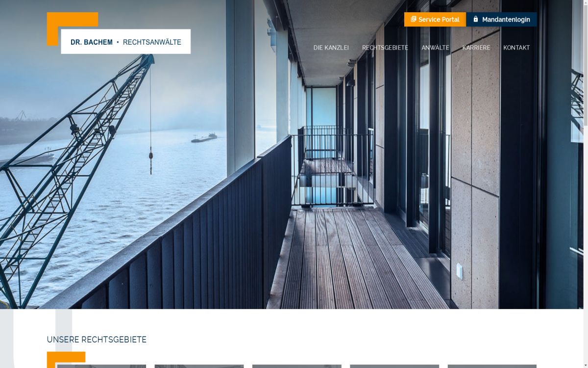Open the Service Portal button

(x=435, y=19)
